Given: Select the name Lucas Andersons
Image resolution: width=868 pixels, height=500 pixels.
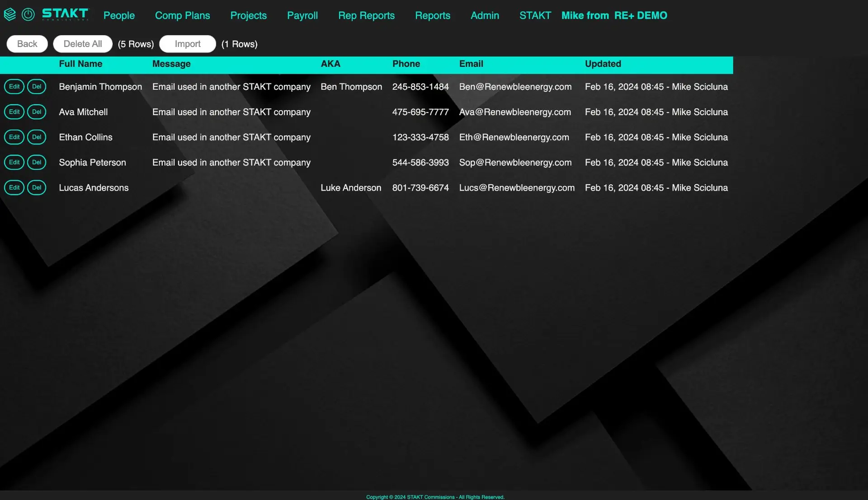Looking at the screenshot, I should pos(94,188).
